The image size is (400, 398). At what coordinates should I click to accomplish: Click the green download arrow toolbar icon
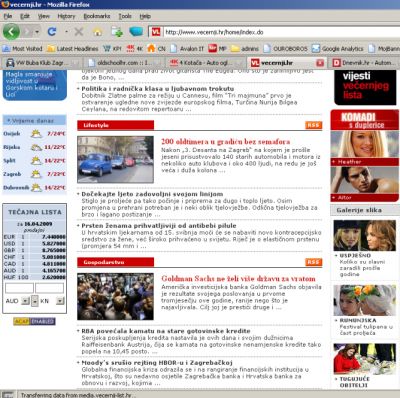[x=117, y=32]
